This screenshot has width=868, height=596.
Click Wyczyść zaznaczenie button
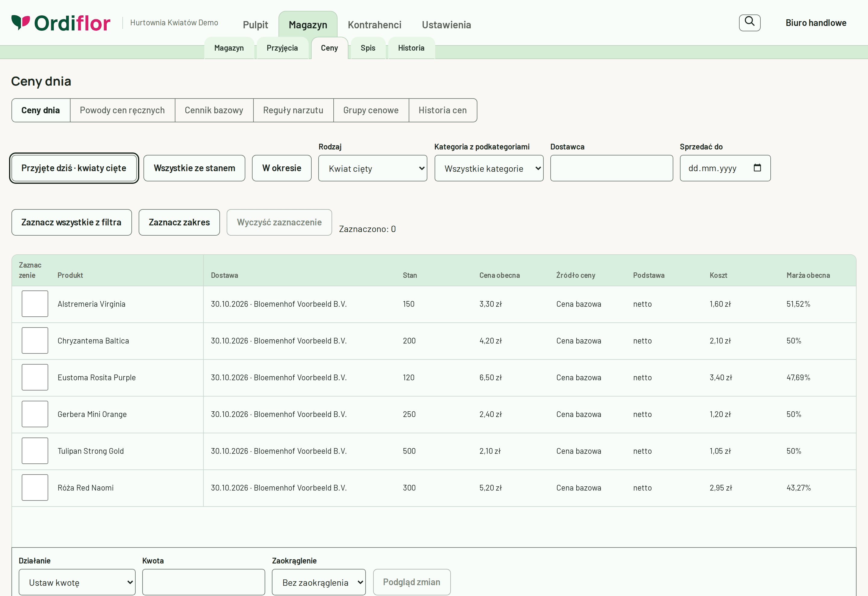pyautogui.click(x=279, y=223)
